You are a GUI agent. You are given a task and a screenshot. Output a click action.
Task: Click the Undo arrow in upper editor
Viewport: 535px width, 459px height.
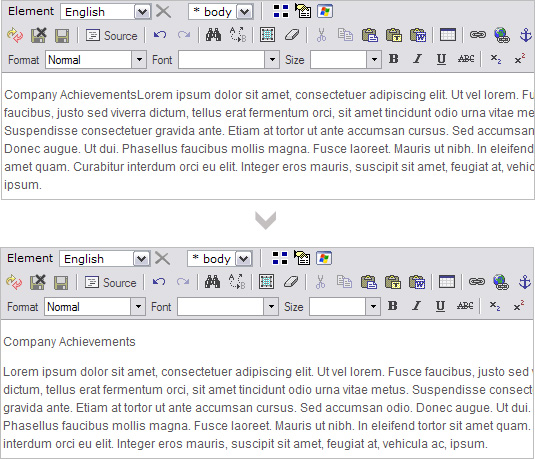(160, 35)
